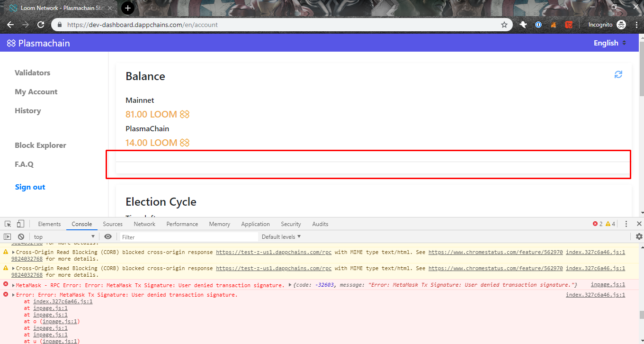Open the top frame context dropdown
Screen dimensions: 644x344
pos(64,236)
